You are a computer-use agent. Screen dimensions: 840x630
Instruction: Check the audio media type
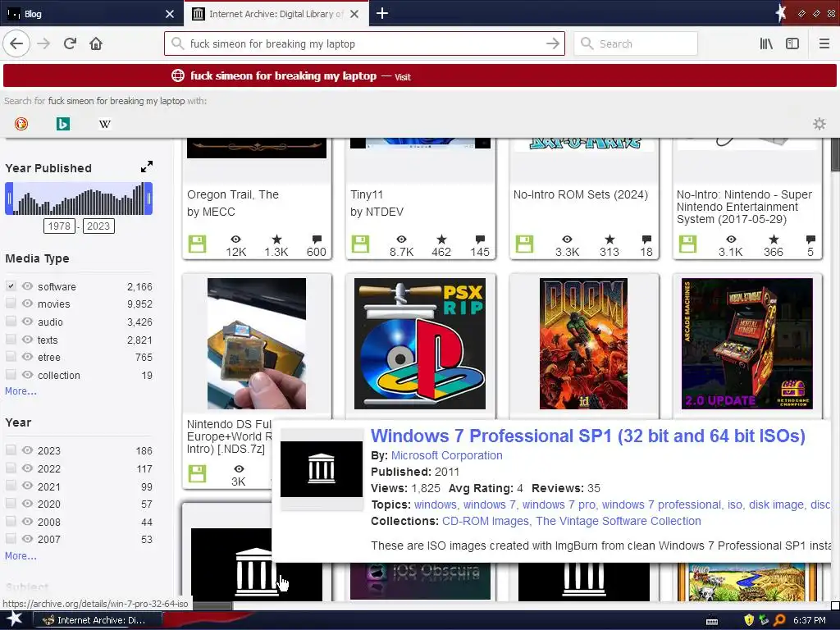tap(11, 322)
